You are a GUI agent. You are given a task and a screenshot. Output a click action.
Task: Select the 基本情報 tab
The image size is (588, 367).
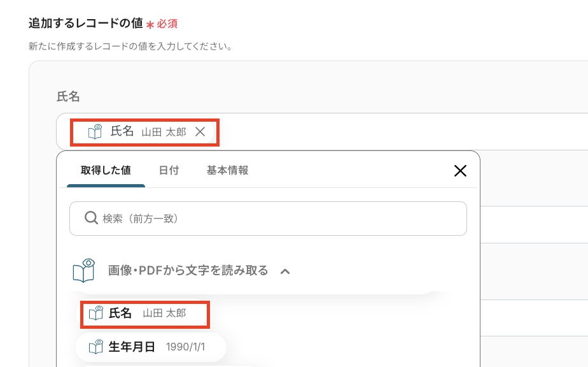click(x=227, y=170)
